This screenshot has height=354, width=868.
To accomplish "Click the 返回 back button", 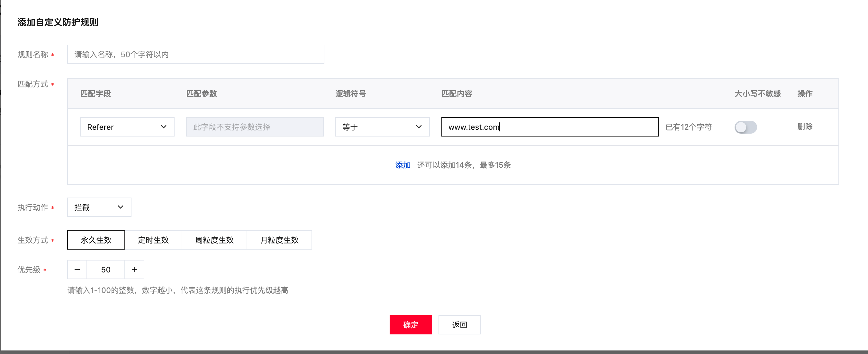I will [x=459, y=325].
